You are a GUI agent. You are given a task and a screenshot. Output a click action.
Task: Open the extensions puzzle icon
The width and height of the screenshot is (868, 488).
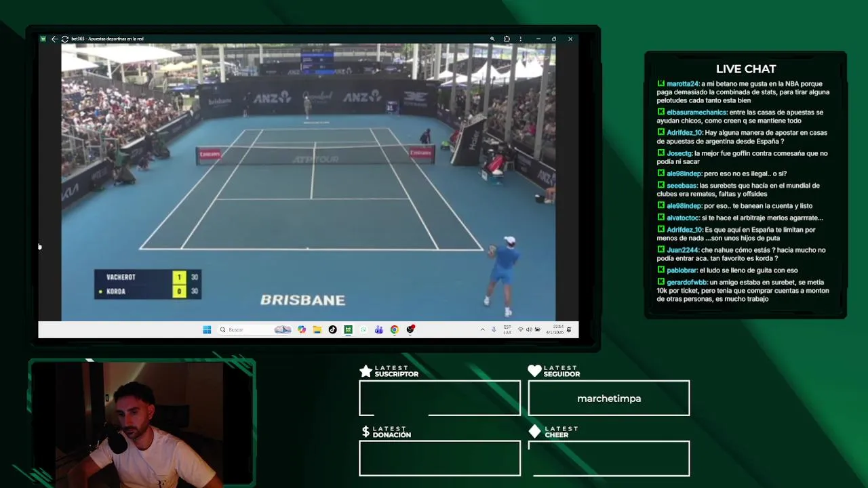tap(507, 39)
